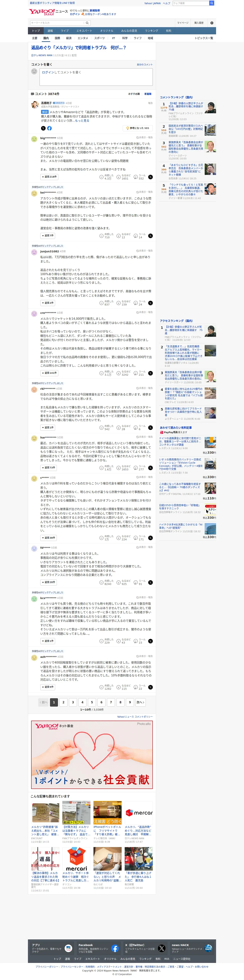
Task: Expand 返信2件 replies on junjun31082 comment
Action: click(48, 303)
